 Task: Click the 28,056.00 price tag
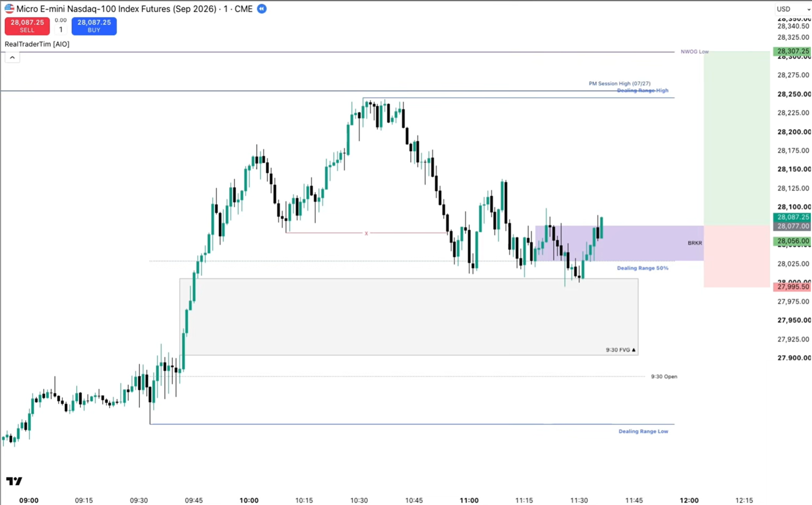(792, 241)
